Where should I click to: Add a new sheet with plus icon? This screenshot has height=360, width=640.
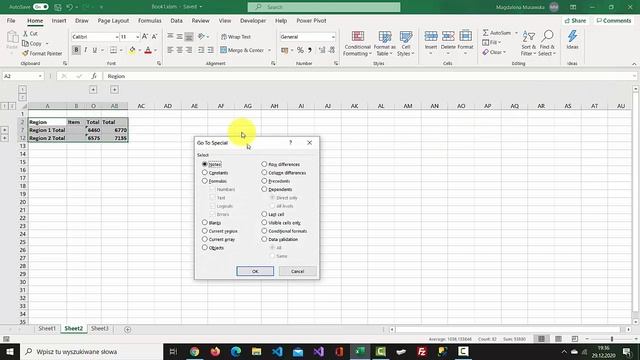127,329
